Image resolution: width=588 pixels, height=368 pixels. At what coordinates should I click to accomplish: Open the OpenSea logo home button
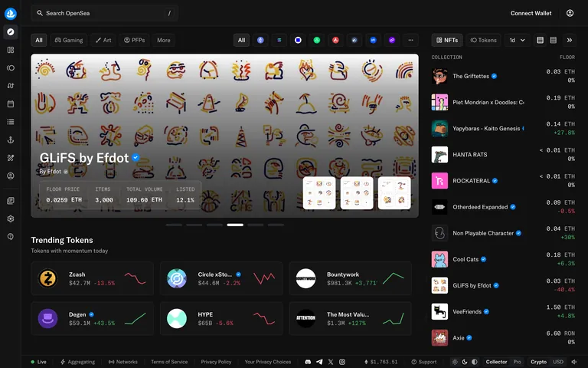click(11, 14)
